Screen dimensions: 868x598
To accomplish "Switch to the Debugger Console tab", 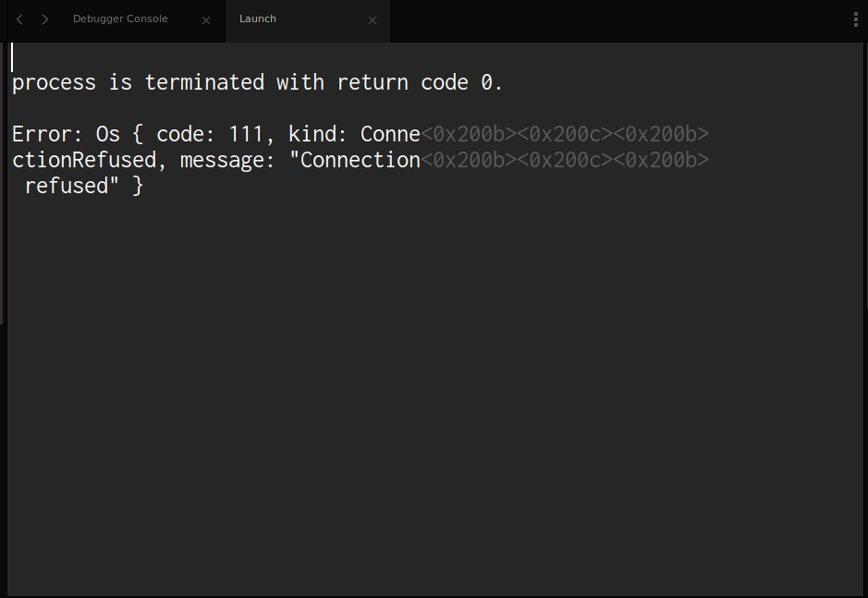I will pyautogui.click(x=120, y=18).
